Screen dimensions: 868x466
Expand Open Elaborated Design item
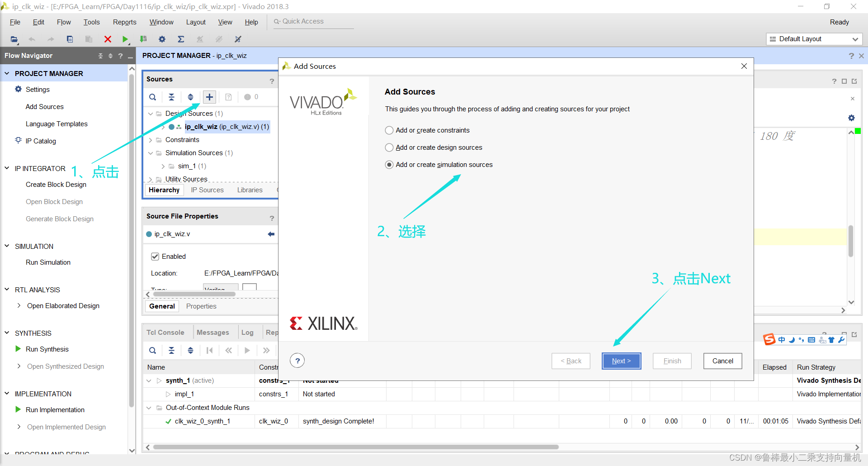coord(19,305)
